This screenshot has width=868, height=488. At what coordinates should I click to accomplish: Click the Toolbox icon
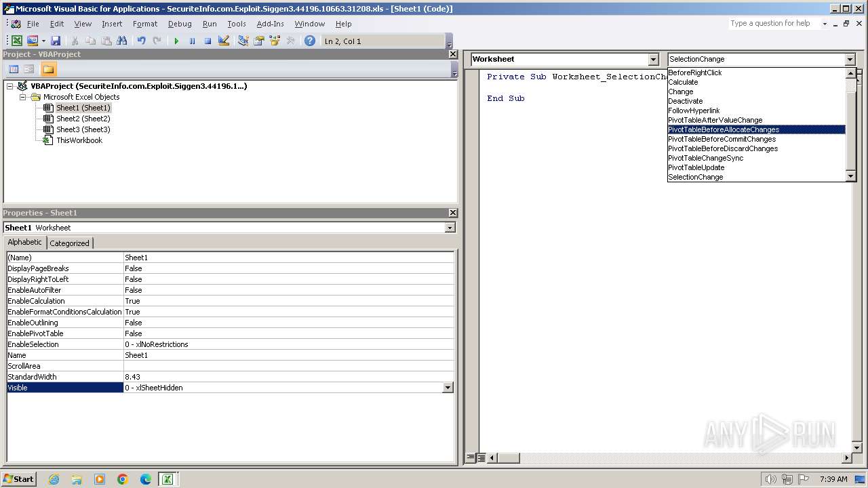290,41
